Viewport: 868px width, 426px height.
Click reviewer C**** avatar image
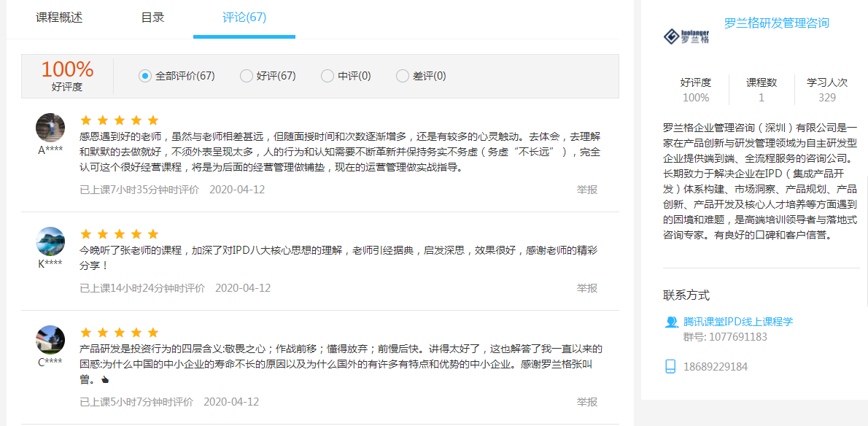tap(50, 340)
